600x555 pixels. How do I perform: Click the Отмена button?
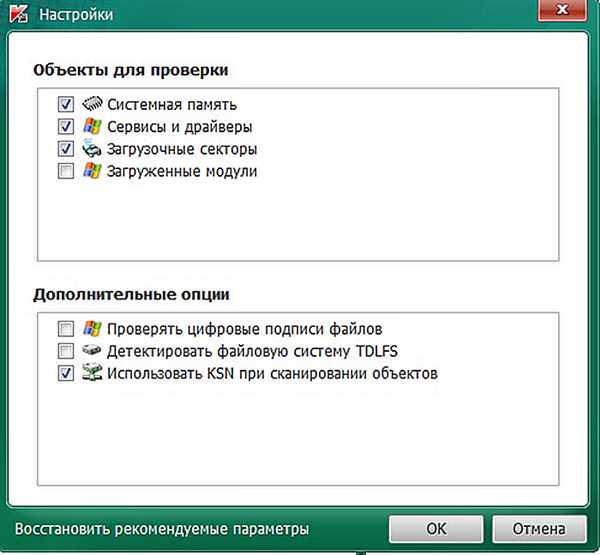tap(539, 529)
